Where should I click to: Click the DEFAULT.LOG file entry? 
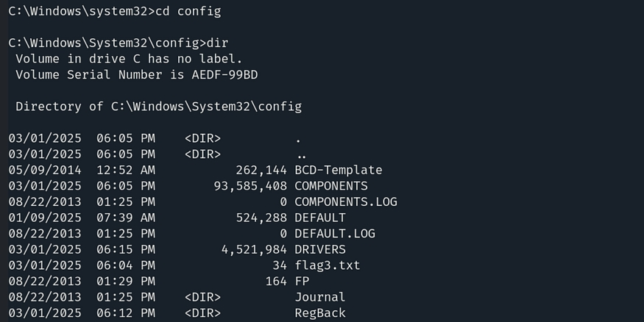(x=334, y=233)
